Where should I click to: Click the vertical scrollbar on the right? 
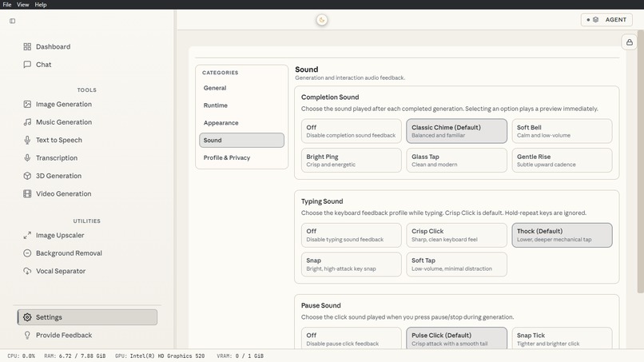(x=640, y=161)
